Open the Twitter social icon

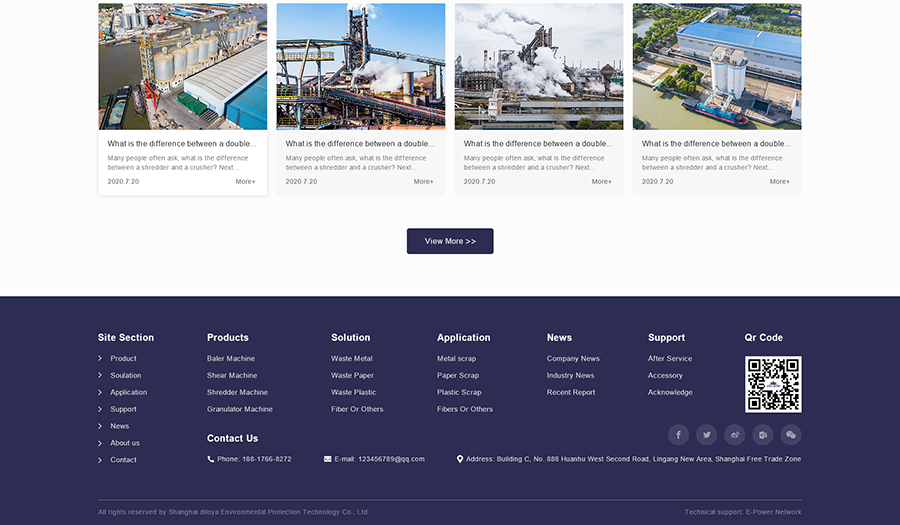pyautogui.click(x=707, y=435)
